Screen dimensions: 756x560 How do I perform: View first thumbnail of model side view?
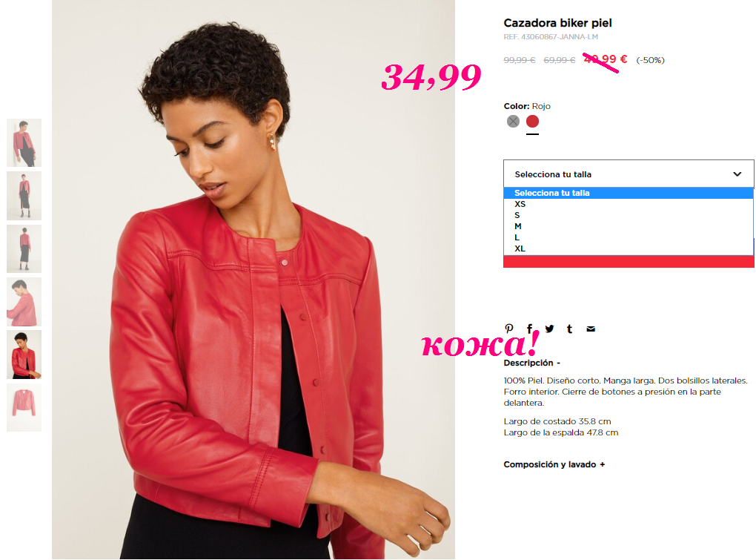(24, 142)
